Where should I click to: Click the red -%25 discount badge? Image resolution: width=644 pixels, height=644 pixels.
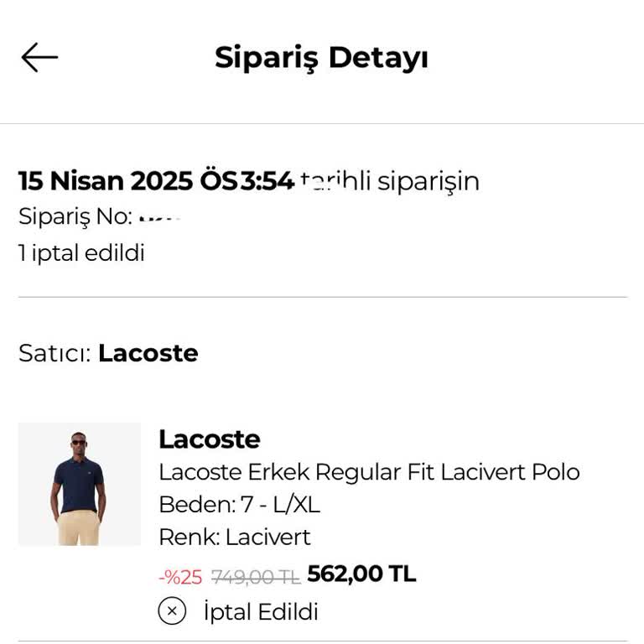tap(180, 576)
